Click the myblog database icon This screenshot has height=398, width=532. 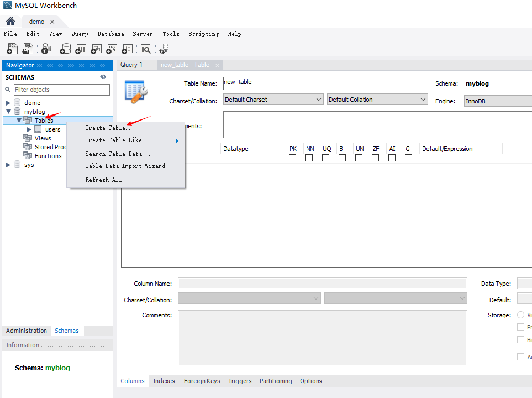pyautogui.click(x=17, y=112)
